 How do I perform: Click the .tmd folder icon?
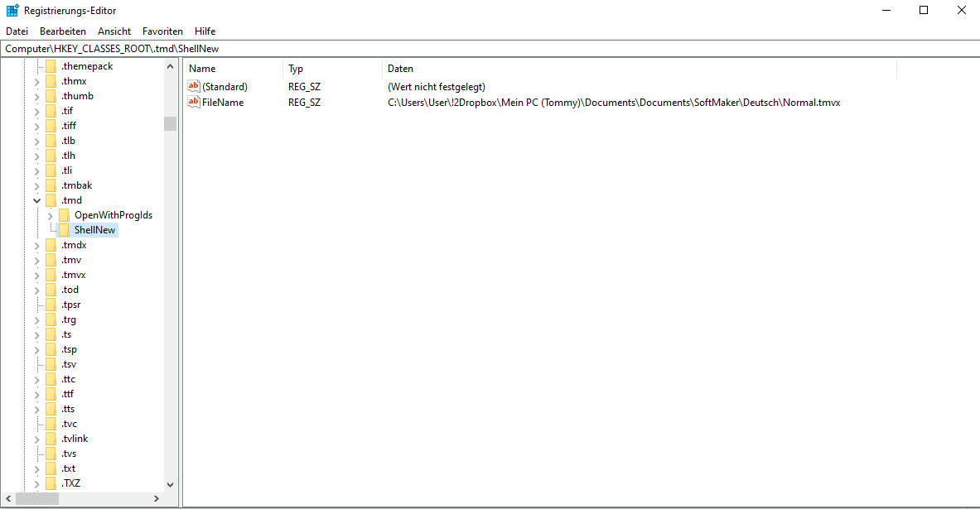[51, 200]
